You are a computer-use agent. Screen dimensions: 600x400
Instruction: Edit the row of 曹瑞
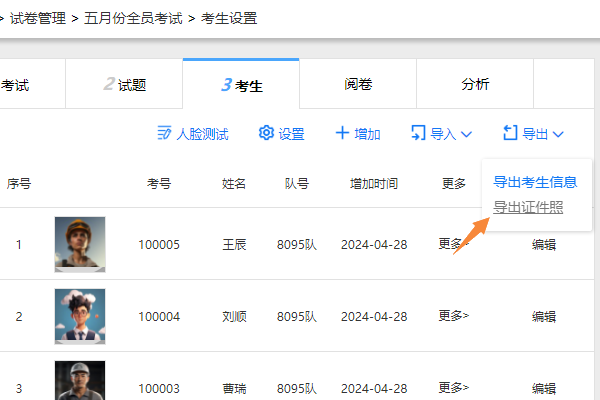point(544,388)
